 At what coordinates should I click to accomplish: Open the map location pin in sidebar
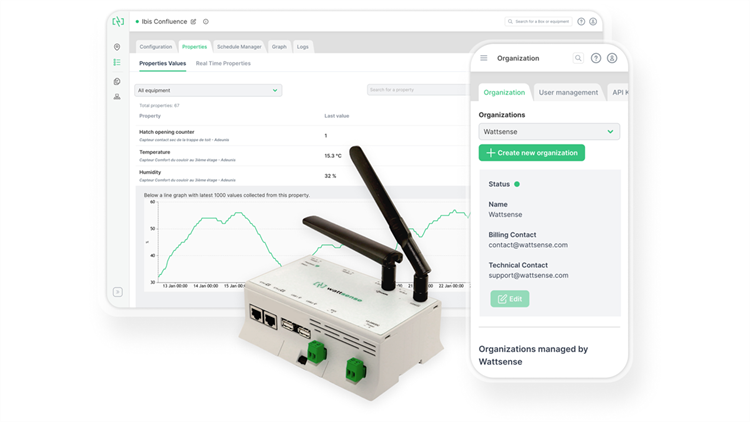[117, 47]
